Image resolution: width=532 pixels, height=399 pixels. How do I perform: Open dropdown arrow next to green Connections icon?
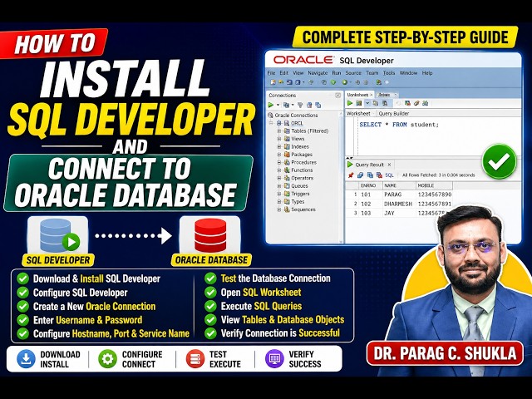point(278,106)
